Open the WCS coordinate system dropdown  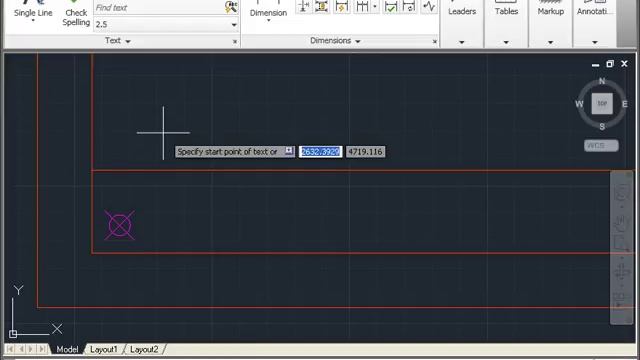click(601, 145)
